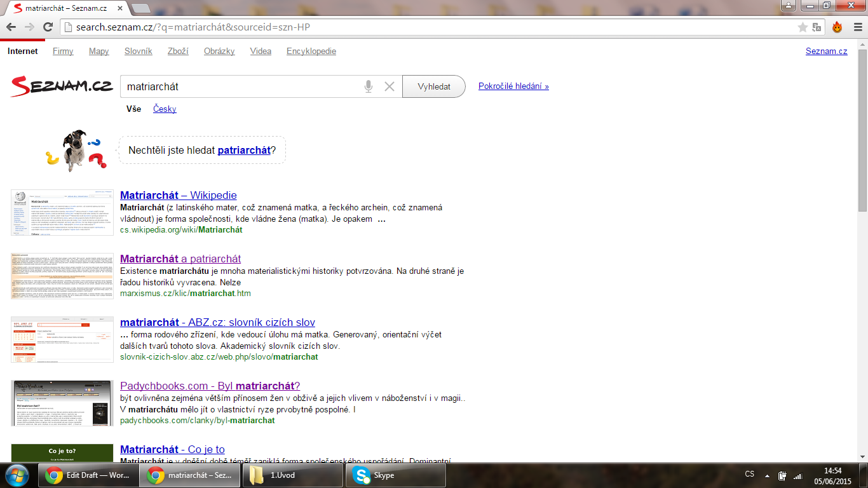Viewport: 868px width, 488px height.
Task: Click the cs.wikipedia.org/wiki/Matriarchát URL text
Action: (x=181, y=230)
